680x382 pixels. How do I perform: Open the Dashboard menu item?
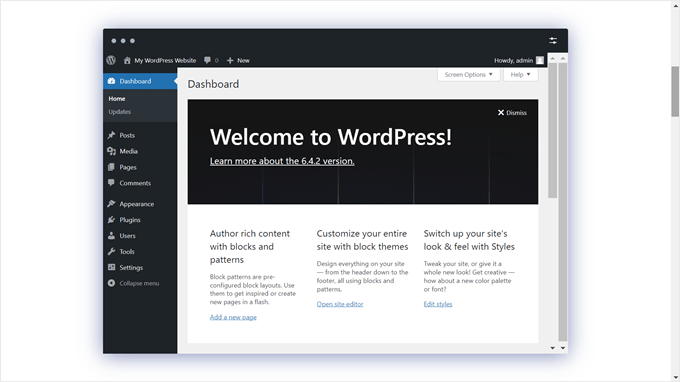pos(140,81)
